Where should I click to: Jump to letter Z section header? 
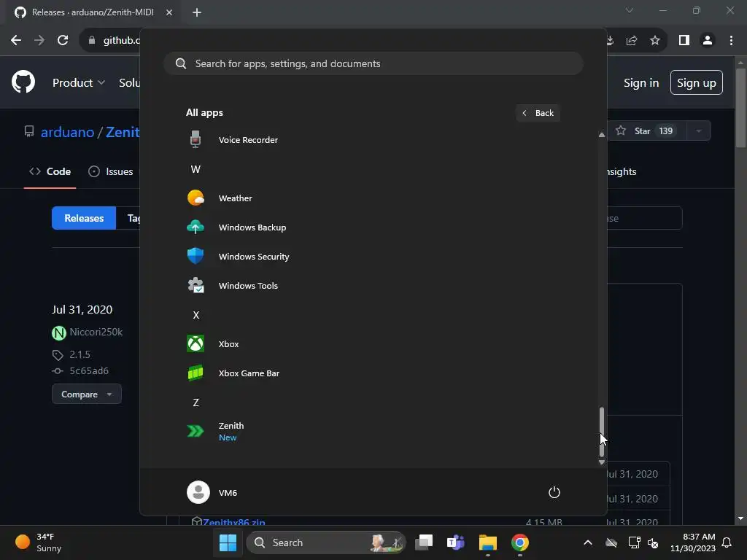pos(196,402)
